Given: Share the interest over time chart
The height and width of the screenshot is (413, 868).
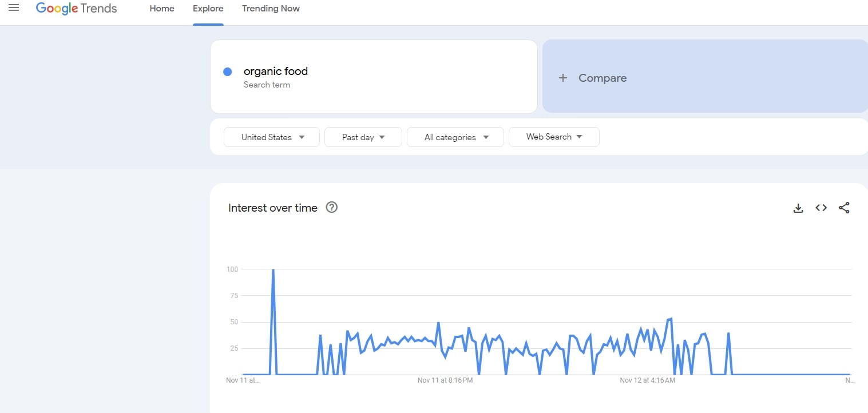Looking at the screenshot, I should (x=844, y=208).
